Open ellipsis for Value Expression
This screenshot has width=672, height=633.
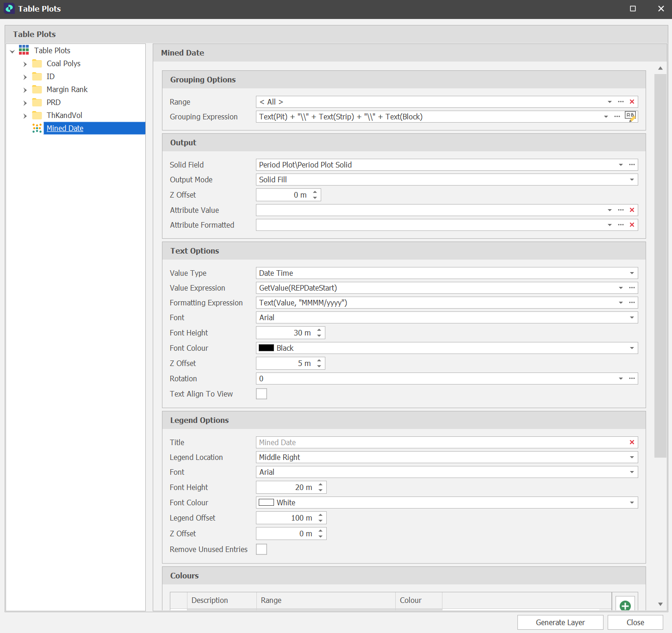click(x=632, y=288)
